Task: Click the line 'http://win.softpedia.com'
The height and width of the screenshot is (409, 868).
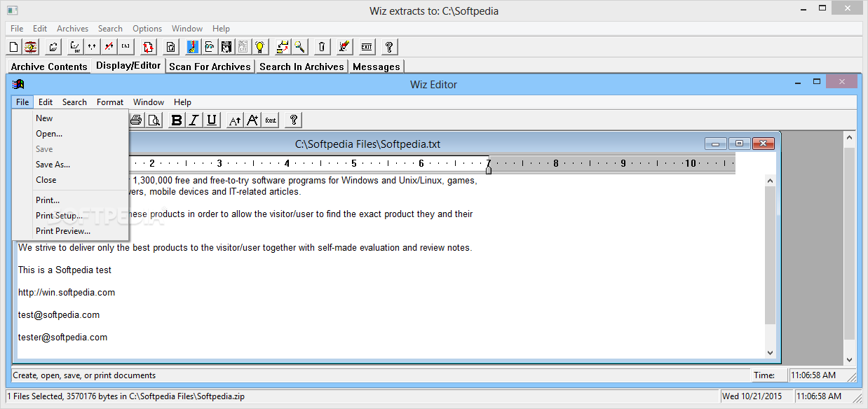Action: pyautogui.click(x=67, y=292)
